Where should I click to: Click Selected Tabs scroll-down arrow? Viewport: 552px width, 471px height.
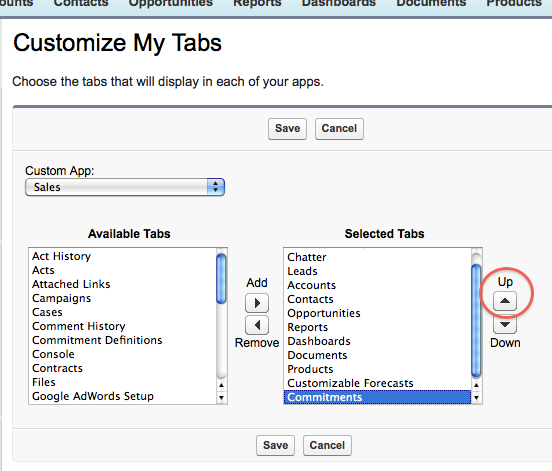click(476, 398)
